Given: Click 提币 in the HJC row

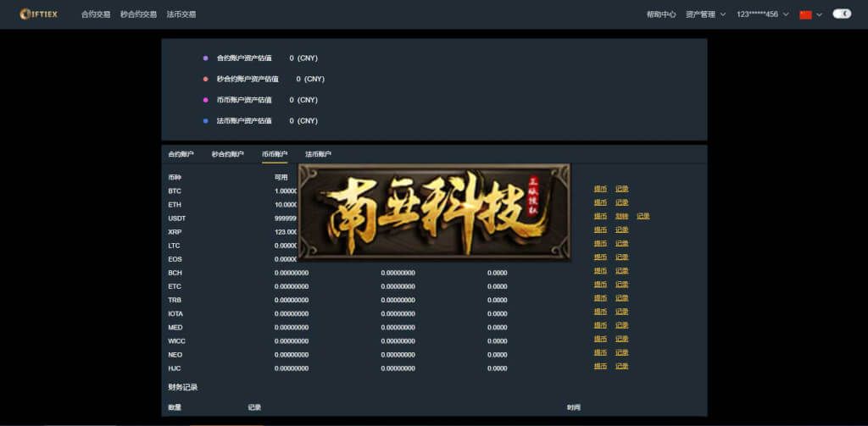Looking at the screenshot, I should [600, 366].
